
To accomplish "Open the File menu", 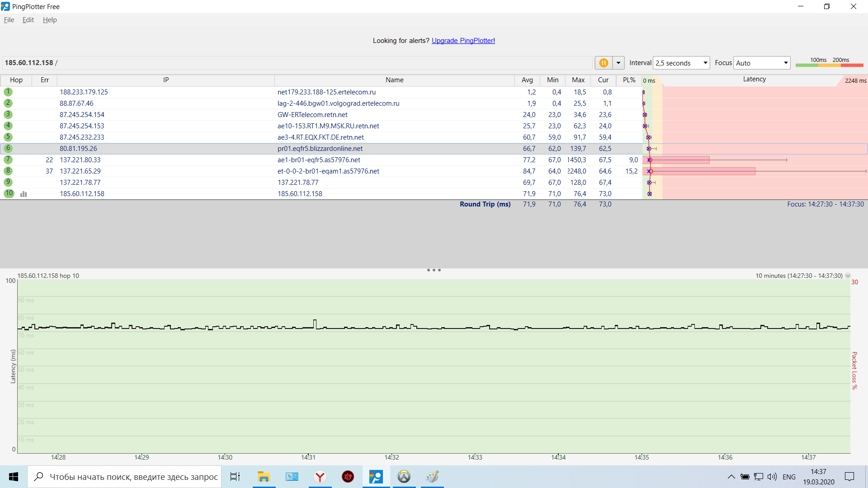I will 9,20.
